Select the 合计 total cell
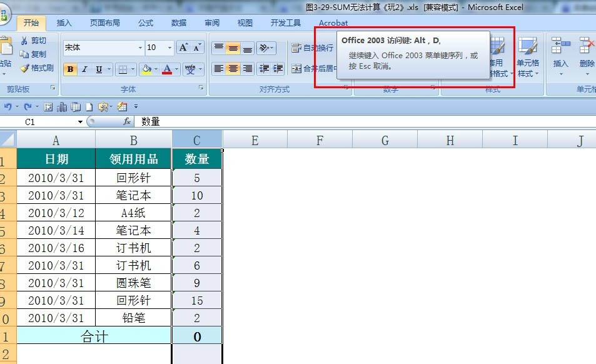Screen dimensions: 596x364 [94, 335]
